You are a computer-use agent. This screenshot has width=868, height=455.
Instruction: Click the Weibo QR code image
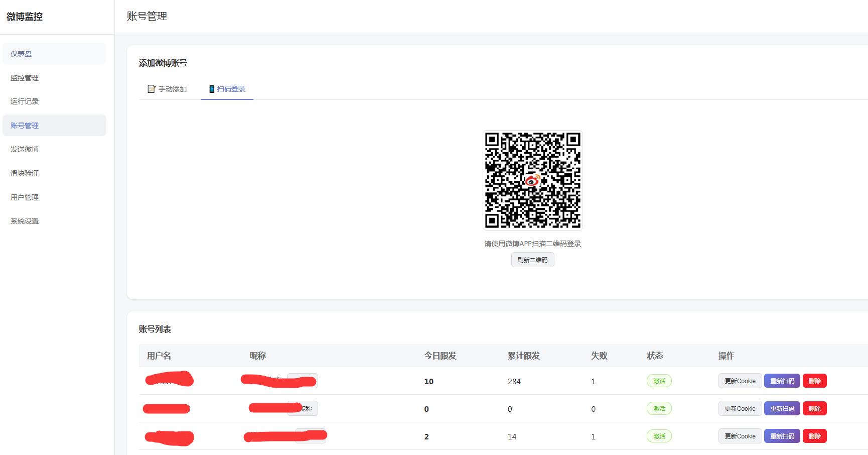point(532,180)
